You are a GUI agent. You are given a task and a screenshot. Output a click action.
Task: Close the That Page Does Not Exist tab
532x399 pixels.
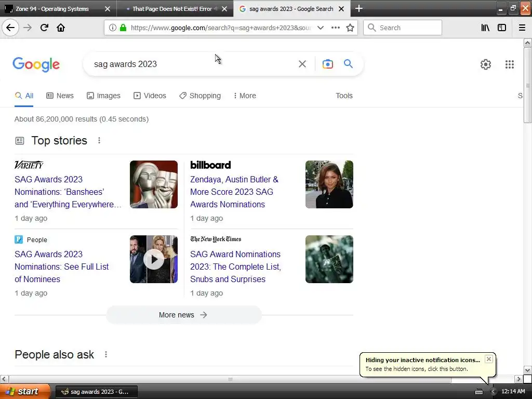224,9
